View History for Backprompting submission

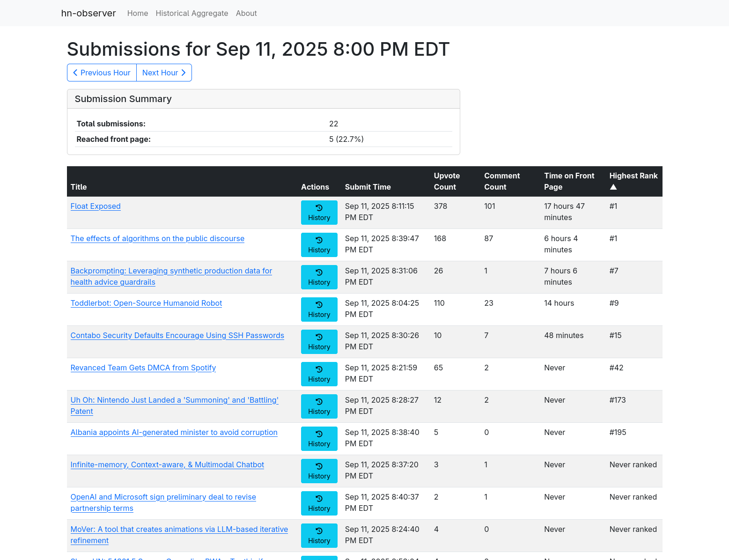click(319, 277)
